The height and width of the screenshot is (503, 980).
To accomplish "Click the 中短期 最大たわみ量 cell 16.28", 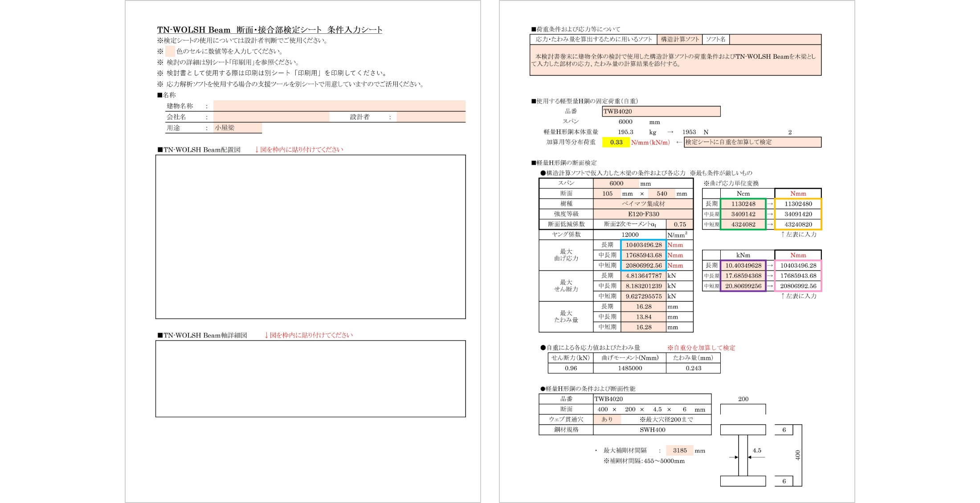I will point(644,327).
